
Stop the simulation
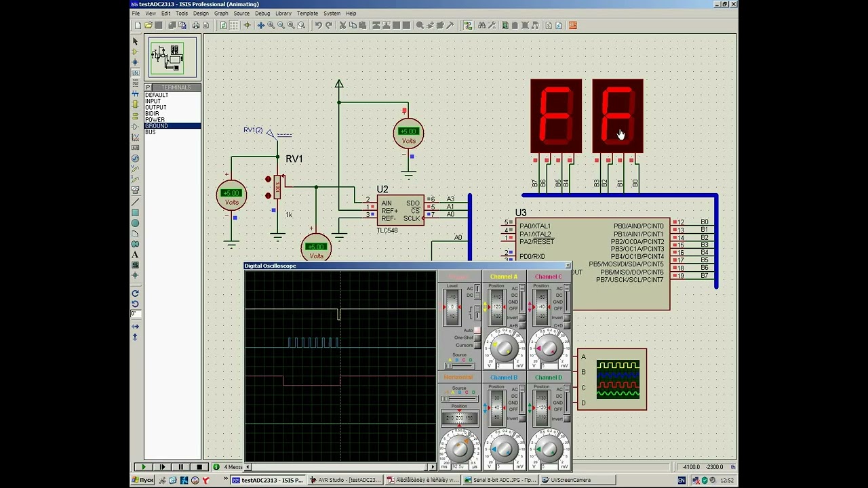pyautogui.click(x=199, y=467)
